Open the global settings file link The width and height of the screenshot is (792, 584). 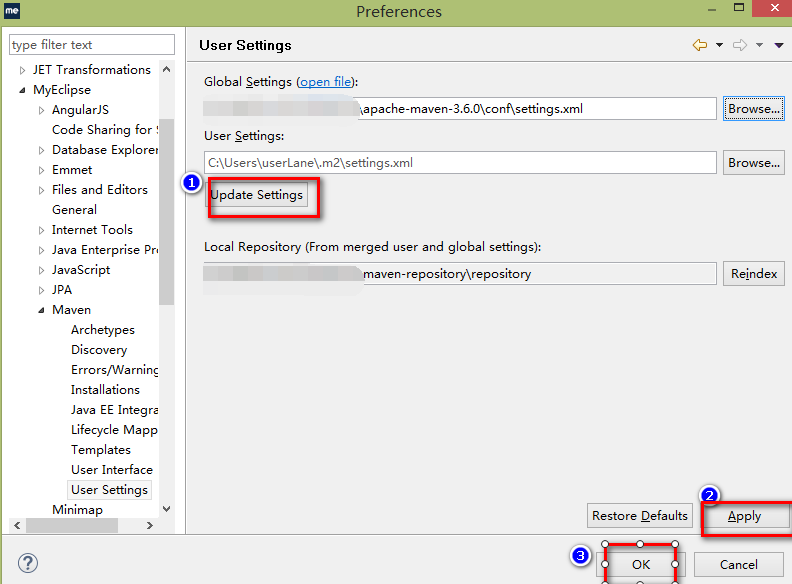tap(325, 82)
